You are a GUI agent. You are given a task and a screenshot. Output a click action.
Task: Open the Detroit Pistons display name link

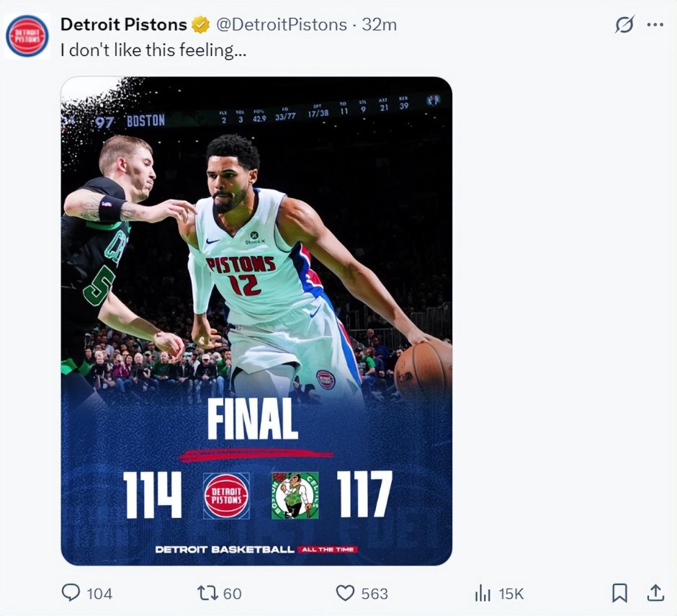point(123,24)
